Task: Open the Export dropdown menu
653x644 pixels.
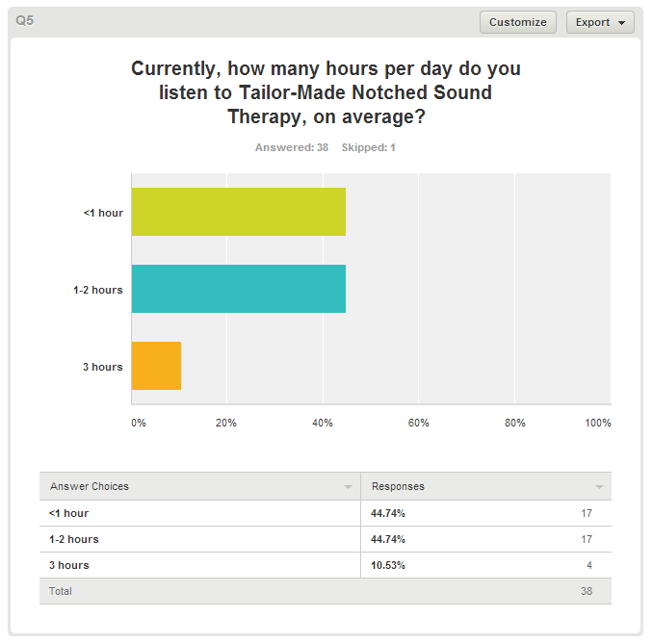Action: pos(600,22)
